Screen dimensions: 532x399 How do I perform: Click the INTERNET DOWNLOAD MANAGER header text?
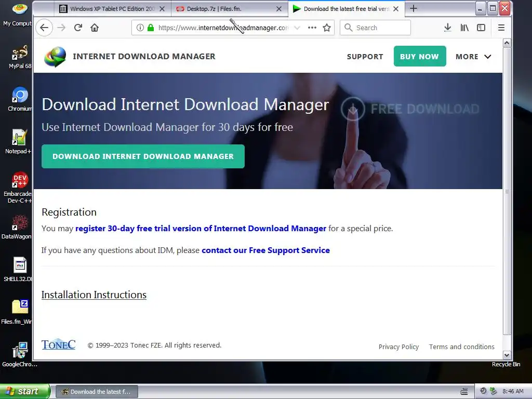click(x=144, y=56)
